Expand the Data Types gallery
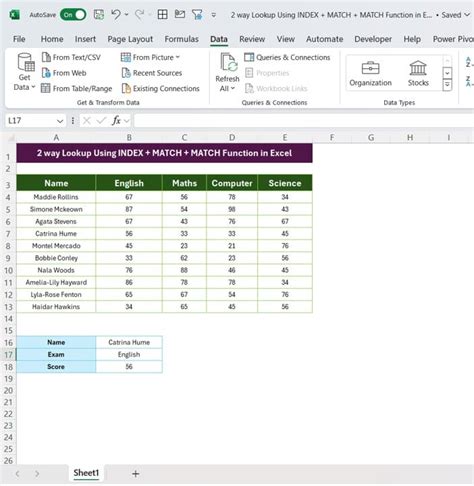474x486 pixels. coord(447,85)
